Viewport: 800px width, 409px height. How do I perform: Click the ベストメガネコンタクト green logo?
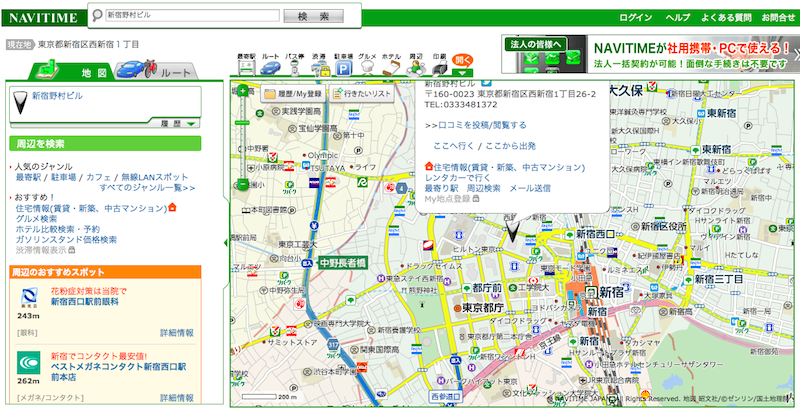[29, 363]
